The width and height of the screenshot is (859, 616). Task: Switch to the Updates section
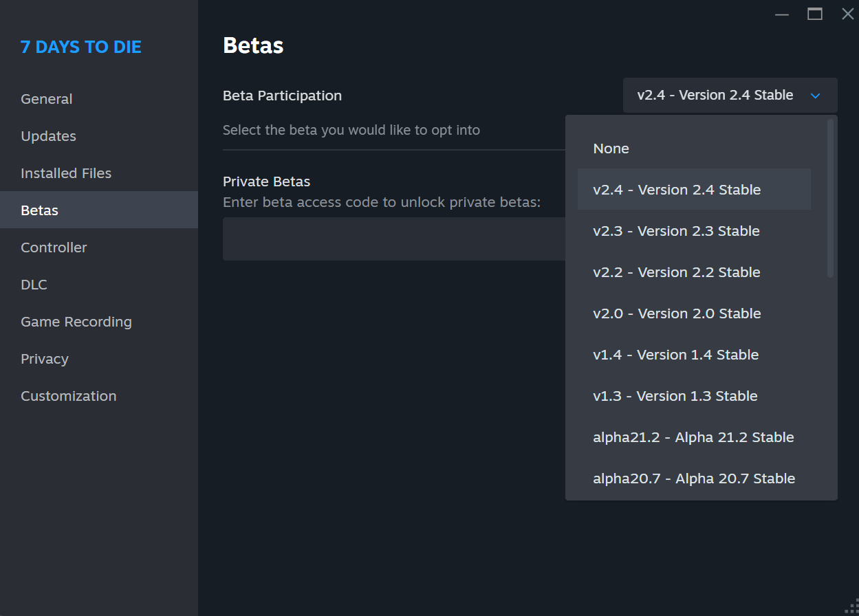coord(48,136)
